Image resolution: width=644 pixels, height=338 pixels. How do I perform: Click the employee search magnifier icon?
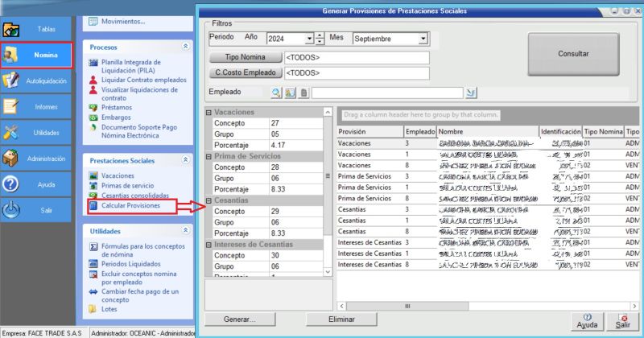pos(276,93)
